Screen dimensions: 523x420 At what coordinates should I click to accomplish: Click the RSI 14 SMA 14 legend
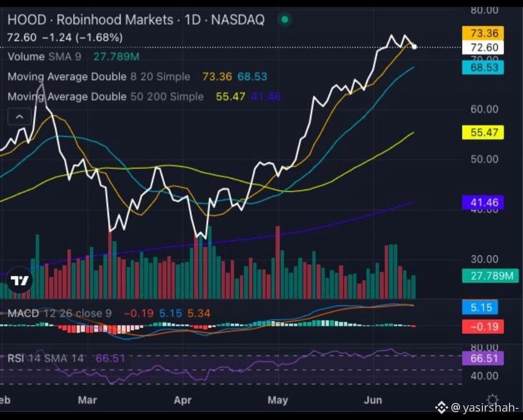click(46, 359)
